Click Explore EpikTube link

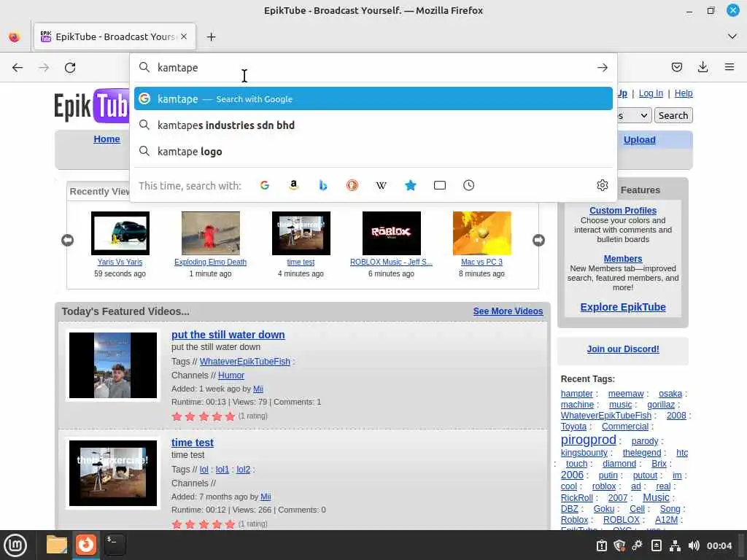coord(623,307)
